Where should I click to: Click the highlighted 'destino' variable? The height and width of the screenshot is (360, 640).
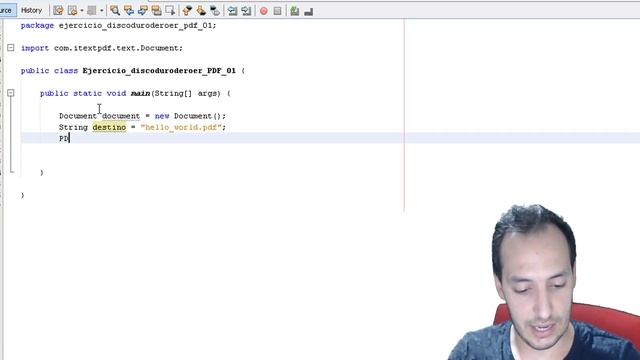[109, 127]
